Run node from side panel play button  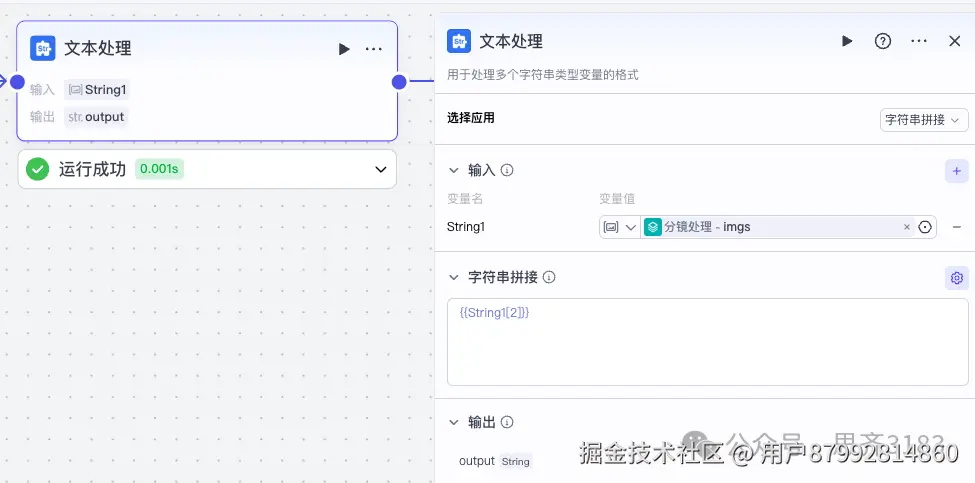pyautogui.click(x=847, y=41)
